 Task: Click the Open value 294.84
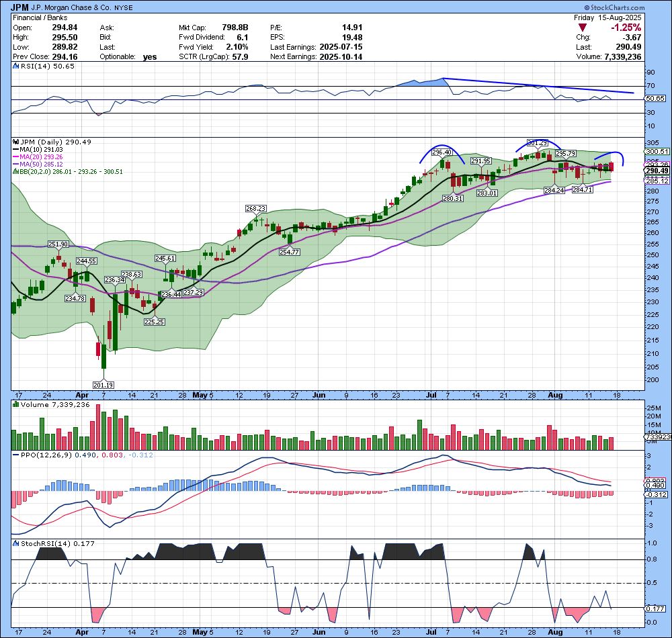coord(65,28)
